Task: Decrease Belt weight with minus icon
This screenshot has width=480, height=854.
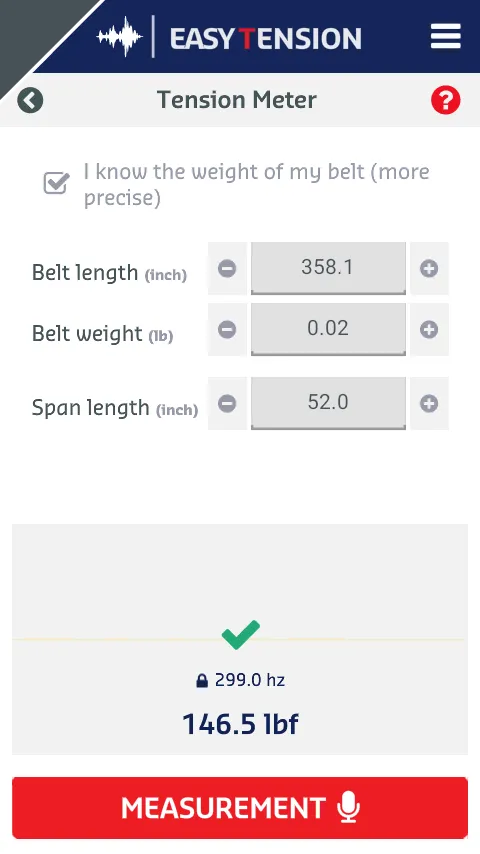Action: click(x=227, y=330)
